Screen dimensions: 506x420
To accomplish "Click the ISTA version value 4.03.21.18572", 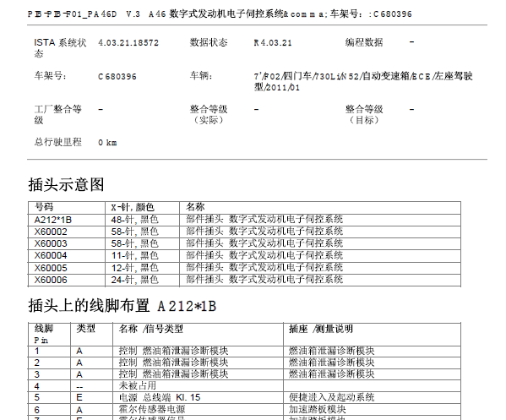I will (128, 43).
